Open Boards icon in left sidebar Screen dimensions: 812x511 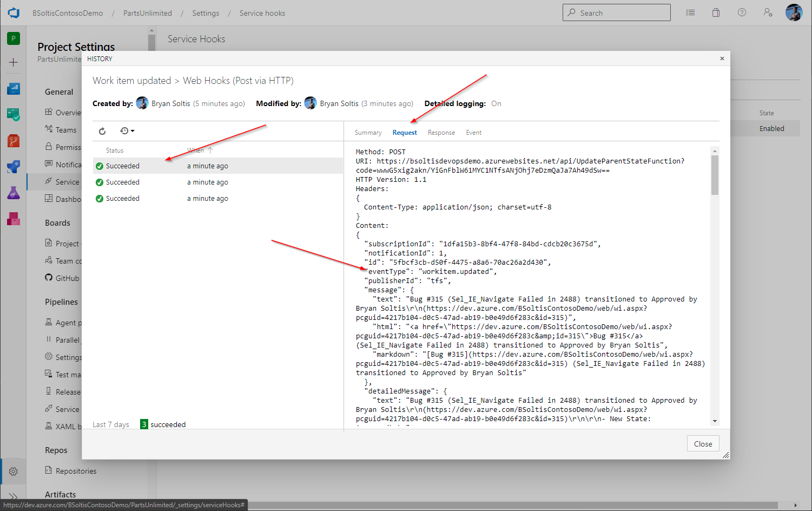[14, 114]
